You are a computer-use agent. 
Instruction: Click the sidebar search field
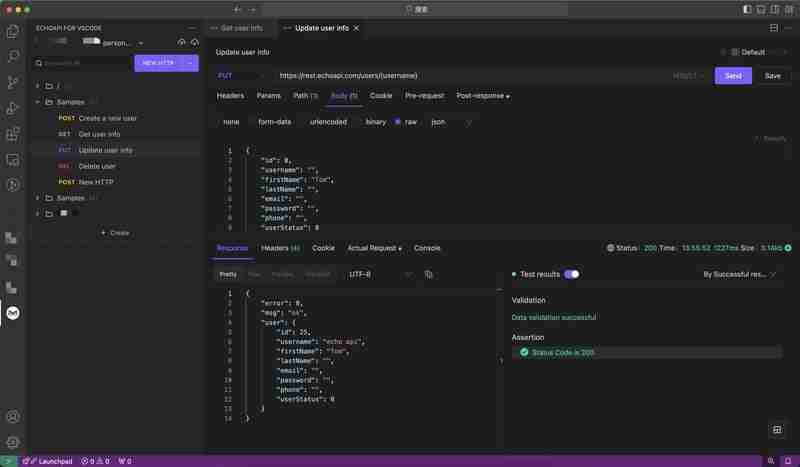click(82, 63)
